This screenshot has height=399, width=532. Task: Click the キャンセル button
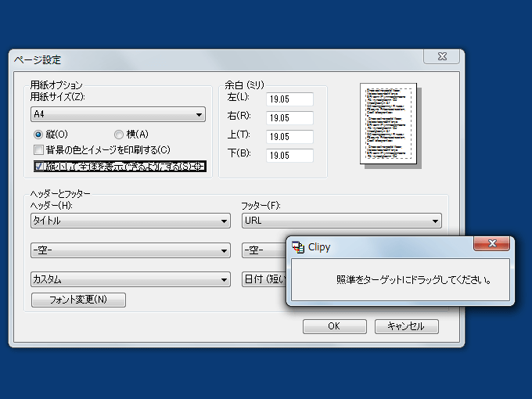coord(407,326)
